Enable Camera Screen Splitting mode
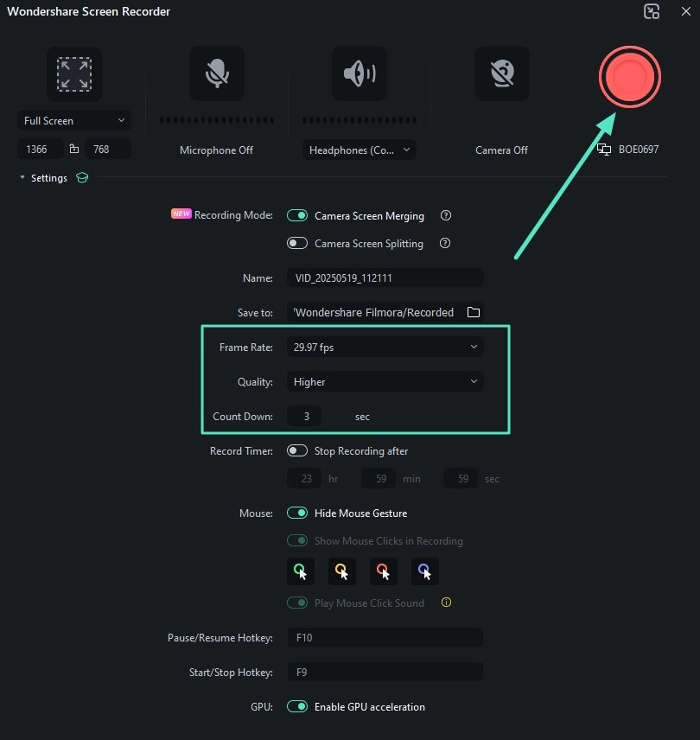The height and width of the screenshot is (740, 700). (297, 243)
